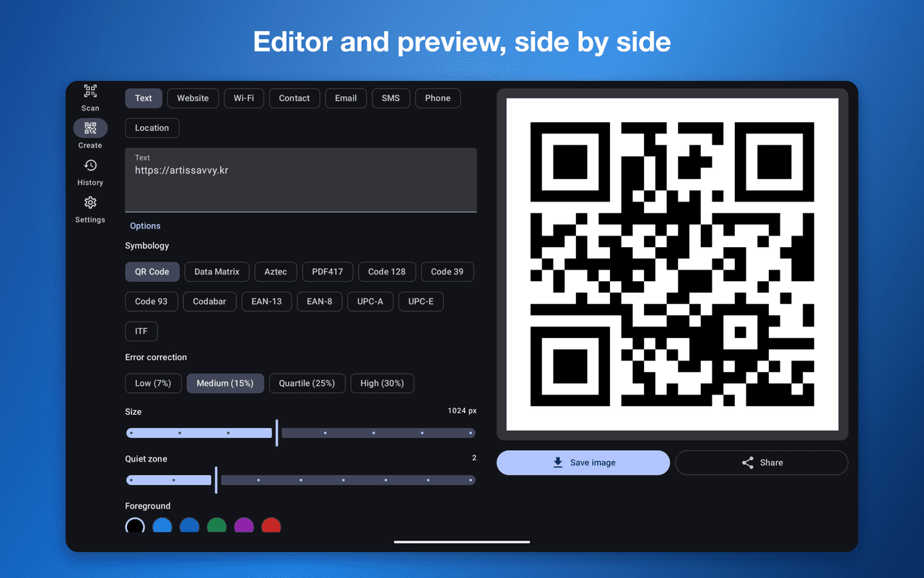Select Codabar symbology

coord(209,301)
